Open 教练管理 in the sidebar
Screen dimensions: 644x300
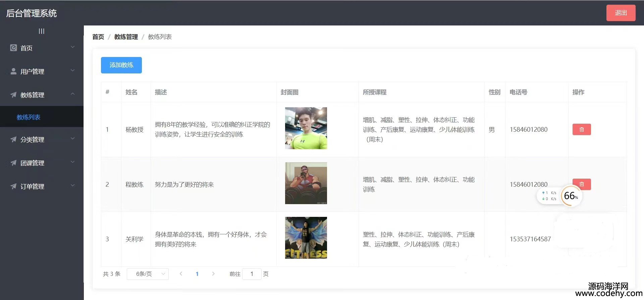pyautogui.click(x=42, y=95)
